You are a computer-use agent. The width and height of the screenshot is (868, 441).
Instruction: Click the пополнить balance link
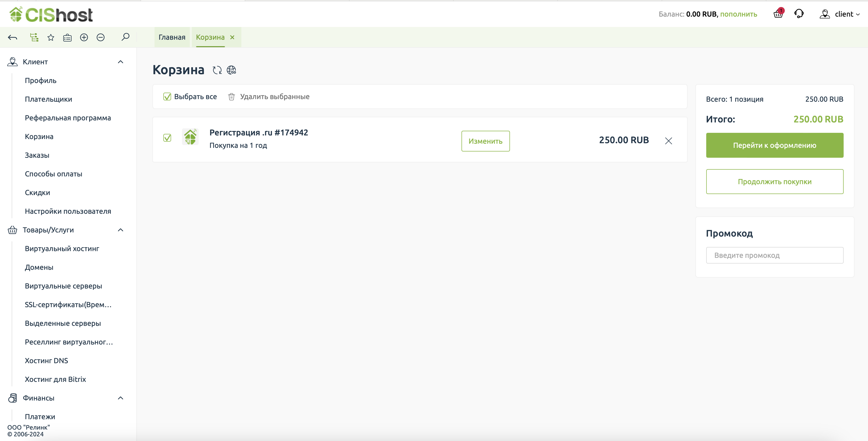[x=738, y=14]
